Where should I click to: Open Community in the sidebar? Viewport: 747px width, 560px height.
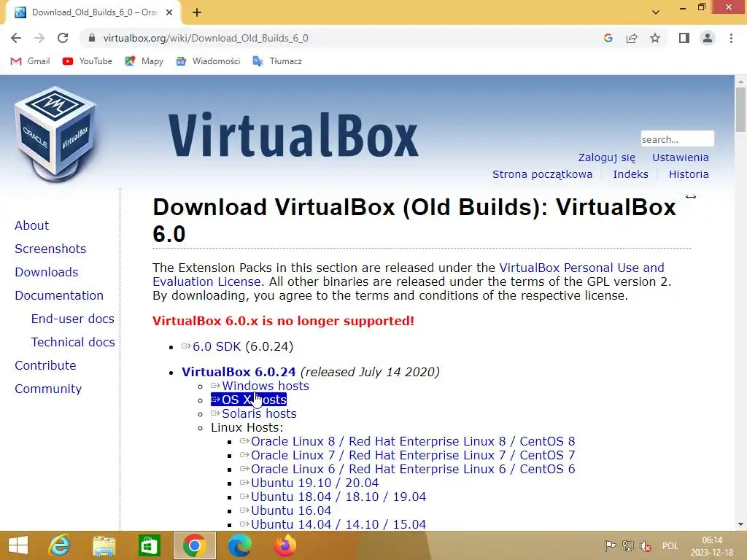(48, 389)
